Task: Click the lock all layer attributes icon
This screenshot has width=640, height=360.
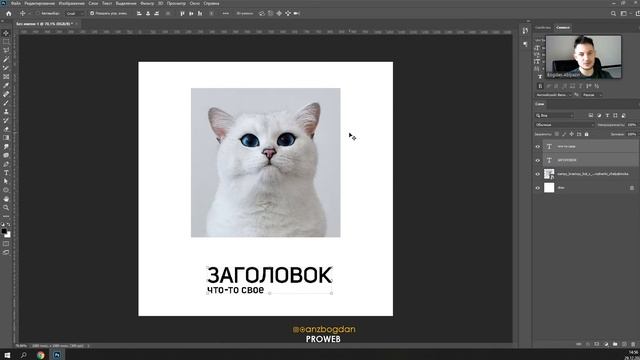Action: [x=587, y=134]
